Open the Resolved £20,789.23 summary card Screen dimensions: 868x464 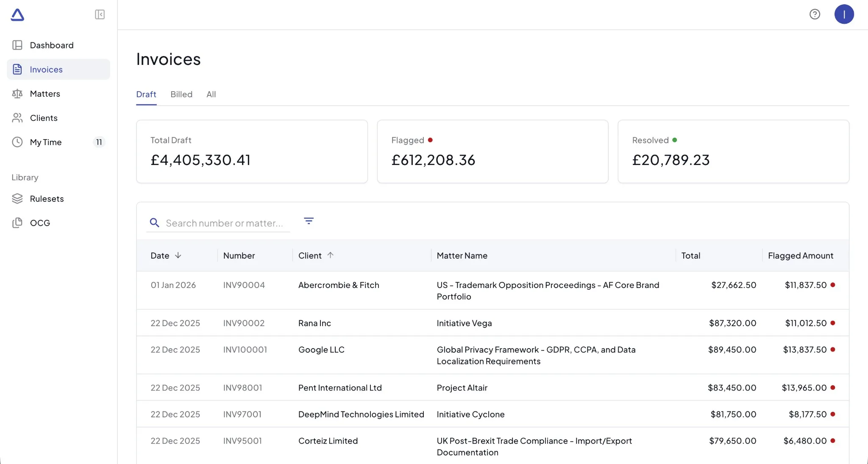click(733, 151)
